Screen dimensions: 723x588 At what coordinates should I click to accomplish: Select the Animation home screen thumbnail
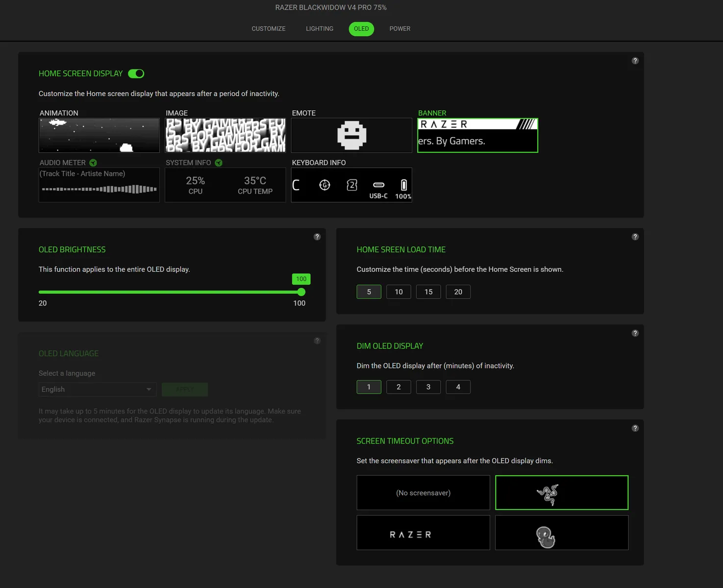[99, 135]
